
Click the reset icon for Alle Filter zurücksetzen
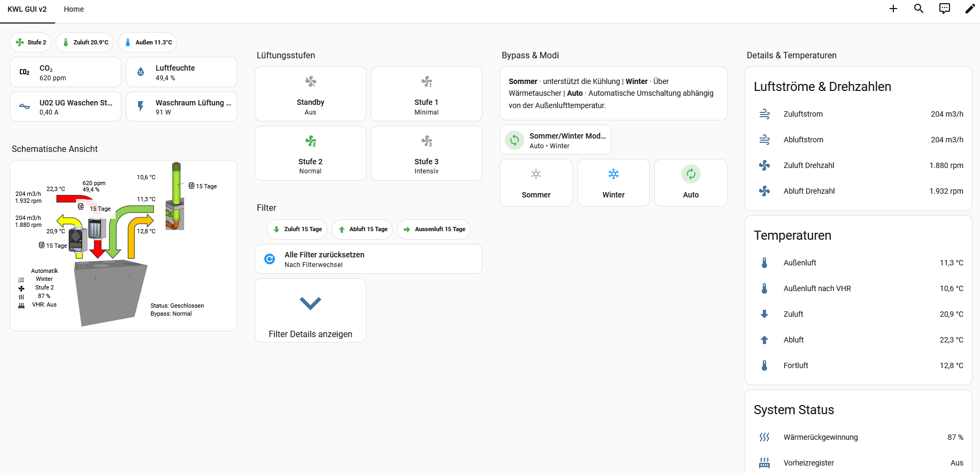pos(270,259)
